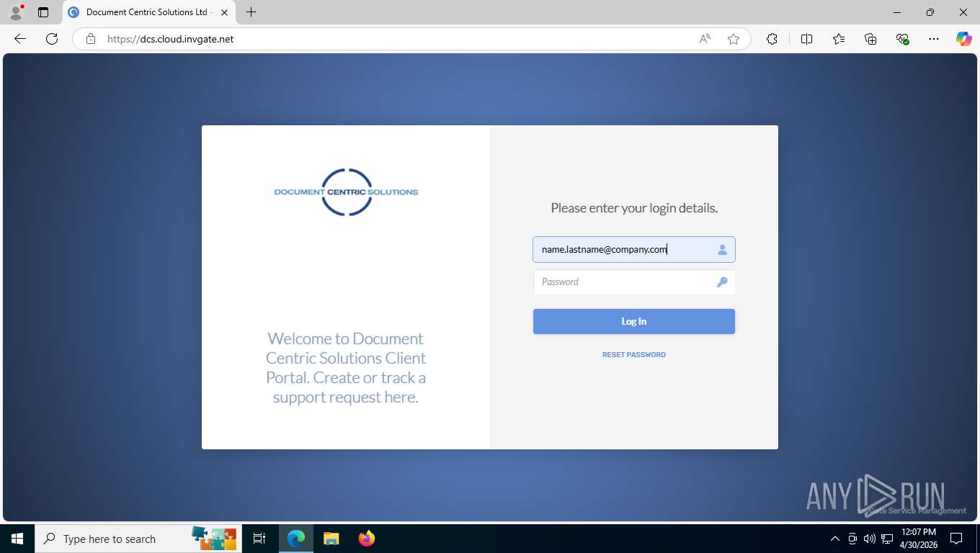The image size is (980, 553).
Task: Open Copilot sidebar
Action: 964,39
